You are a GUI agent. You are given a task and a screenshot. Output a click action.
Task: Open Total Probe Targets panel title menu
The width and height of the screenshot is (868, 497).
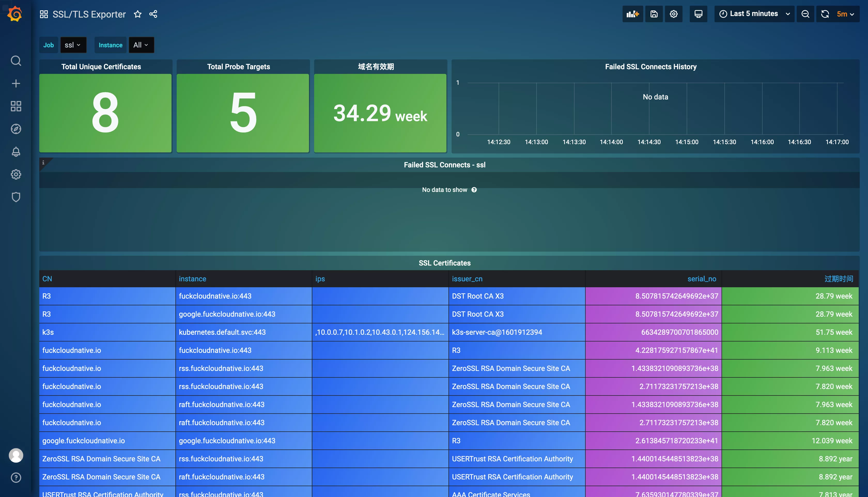click(239, 67)
